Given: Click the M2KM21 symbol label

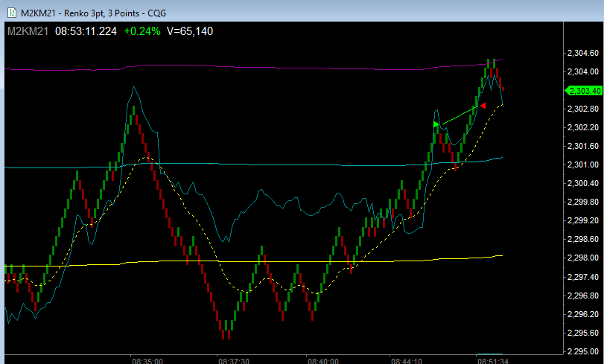Looking at the screenshot, I should click(28, 31).
